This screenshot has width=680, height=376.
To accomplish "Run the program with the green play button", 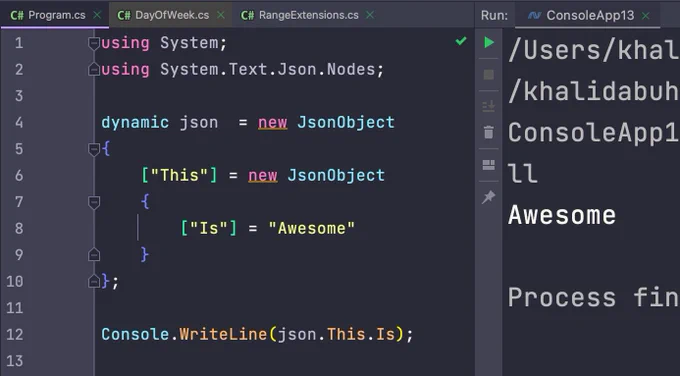I will [489, 43].
